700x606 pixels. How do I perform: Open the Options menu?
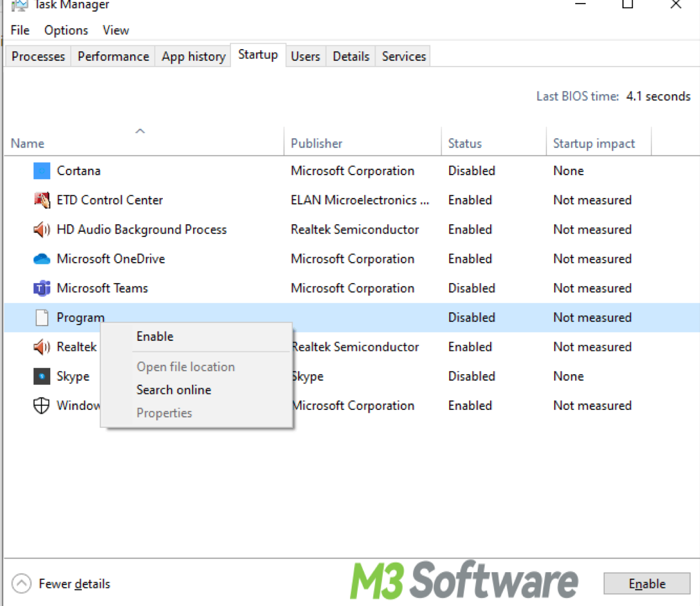[66, 30]
